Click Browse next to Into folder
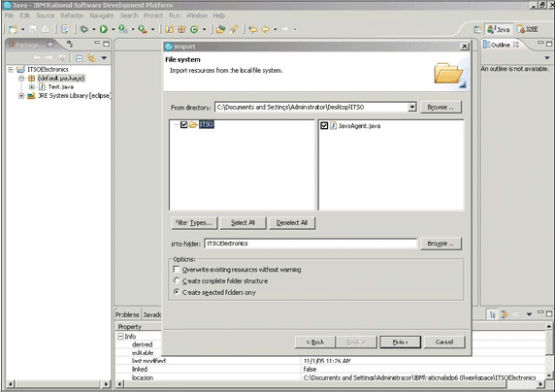555x392 pixels. coord(441,244)
